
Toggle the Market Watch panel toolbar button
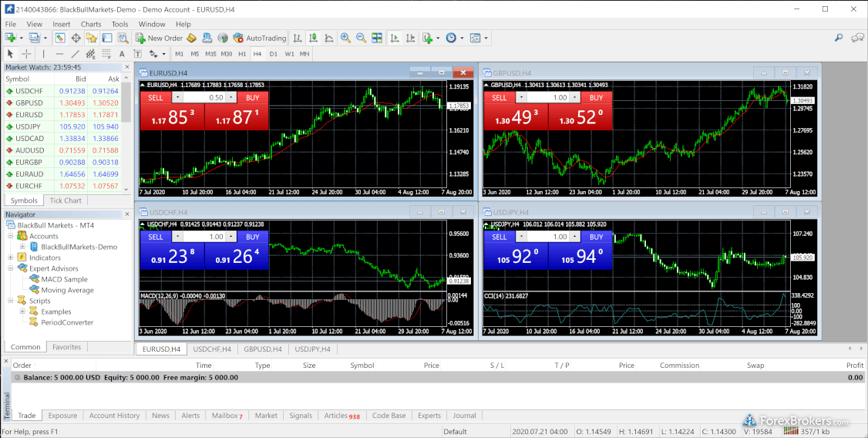point(60,38)
